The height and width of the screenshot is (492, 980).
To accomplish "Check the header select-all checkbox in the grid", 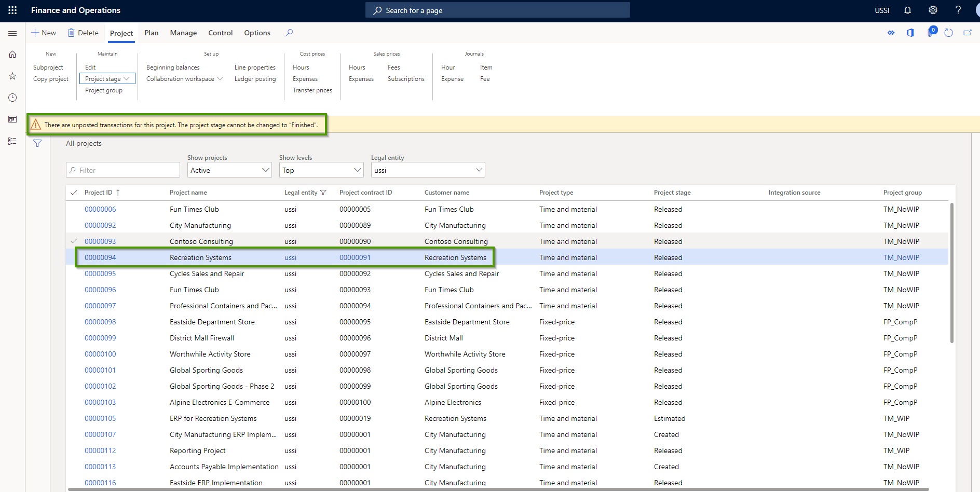I will coord(74,192).
